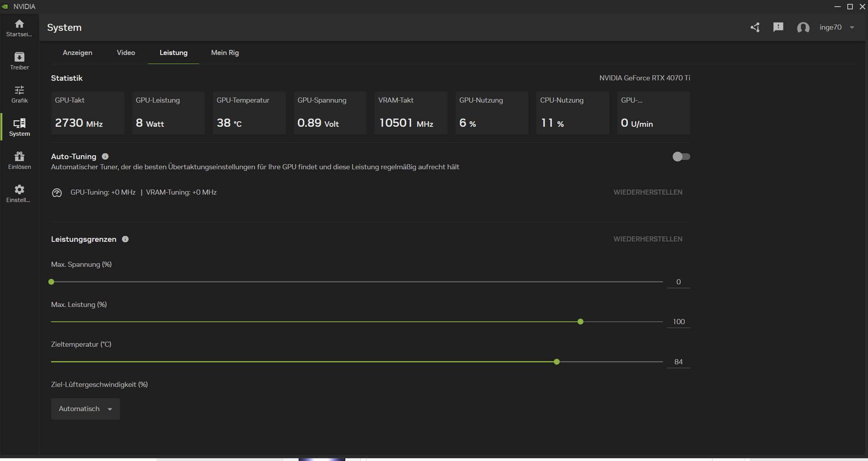
Task: Expand the inge70 account menu
Action: click(x=836, y=27)
